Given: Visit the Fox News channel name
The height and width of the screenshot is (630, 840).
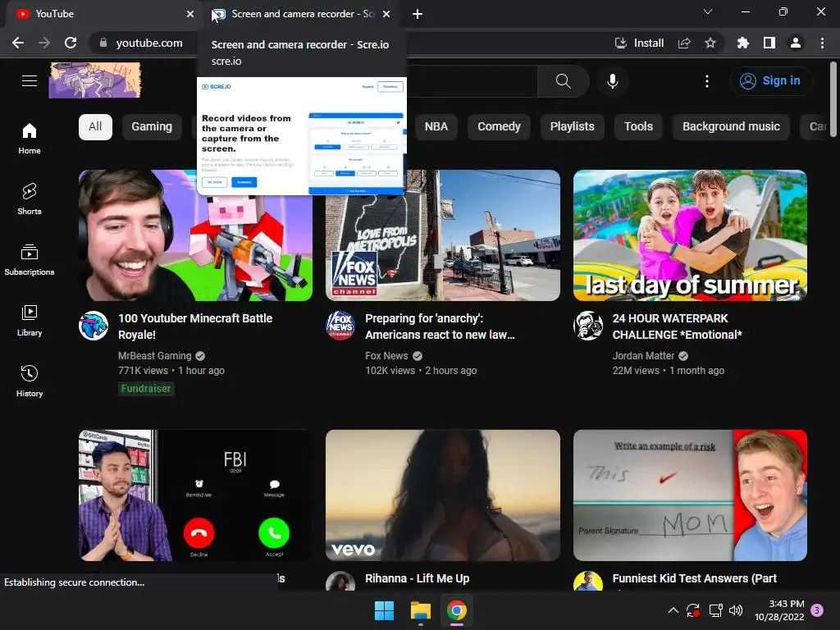Looking at the screenshot, I should tap(386, 356).
